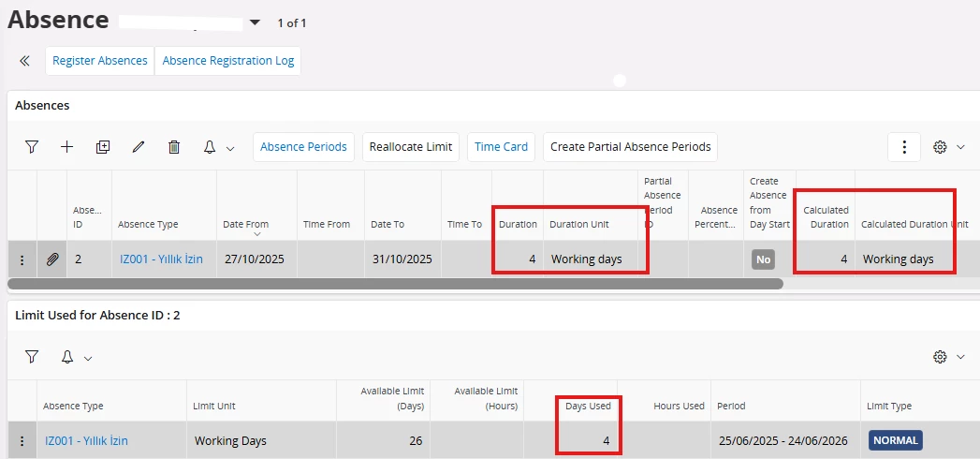Edit absence with pencil icon

point(139,147)
